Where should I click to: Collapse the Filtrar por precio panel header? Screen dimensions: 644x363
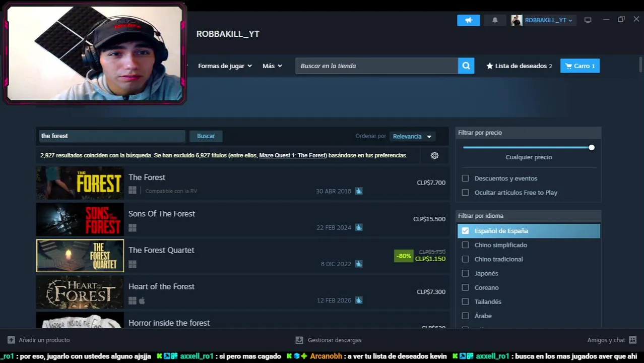(x=528, y=133)
